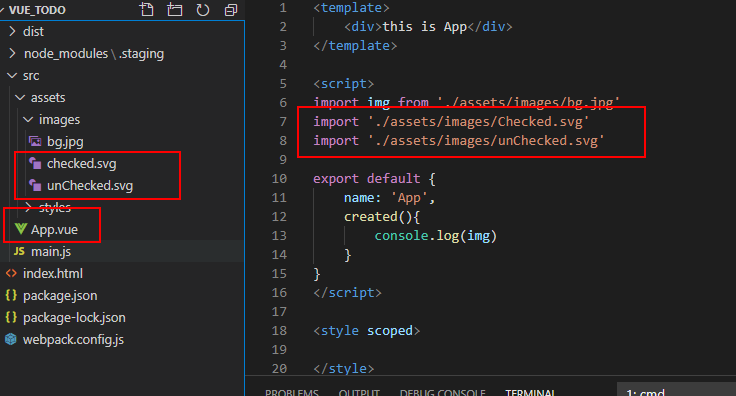Click the '<style scoped>' tag line
This screenshot has width=736, height=396.
click(367, 330)
